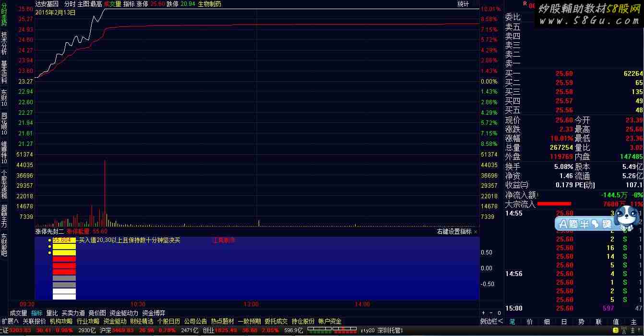Click the 买一 volume 62264
Image resolution: width=644 pixels, height=336 pixels.
coord(633,74)
